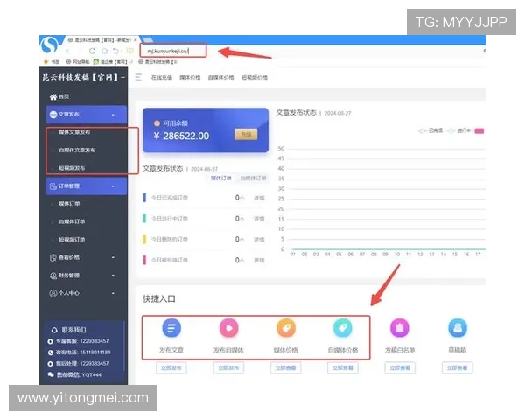Viewport: 525px width, 420px height.
Task: Expand the 查看价格 sidebar menu
Action: (113, 257)
